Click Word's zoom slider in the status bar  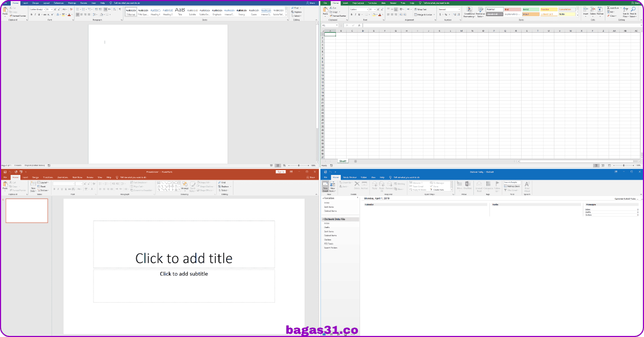[299, 165]
